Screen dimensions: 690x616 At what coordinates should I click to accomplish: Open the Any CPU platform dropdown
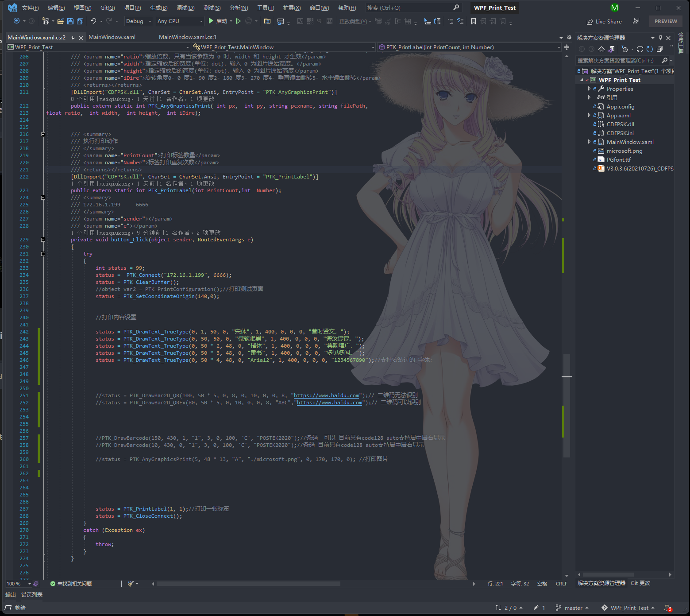[200, 21]
